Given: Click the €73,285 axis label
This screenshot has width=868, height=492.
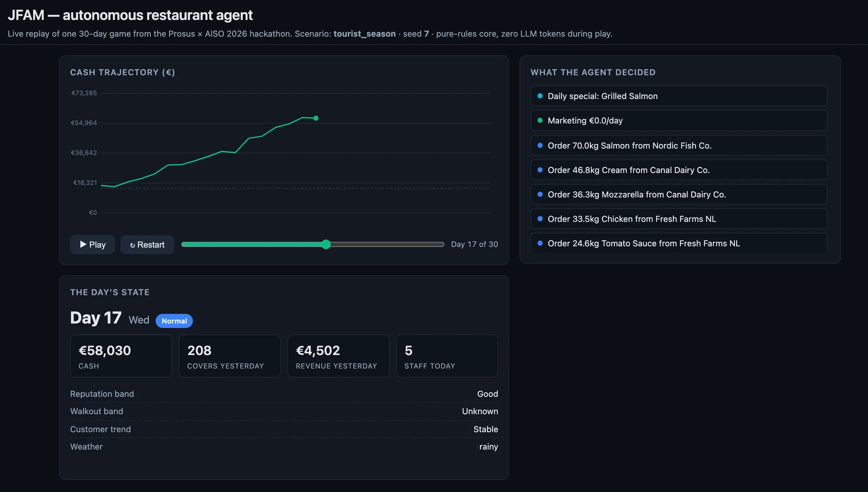Looking at the screenshot, I should point(84,93).
